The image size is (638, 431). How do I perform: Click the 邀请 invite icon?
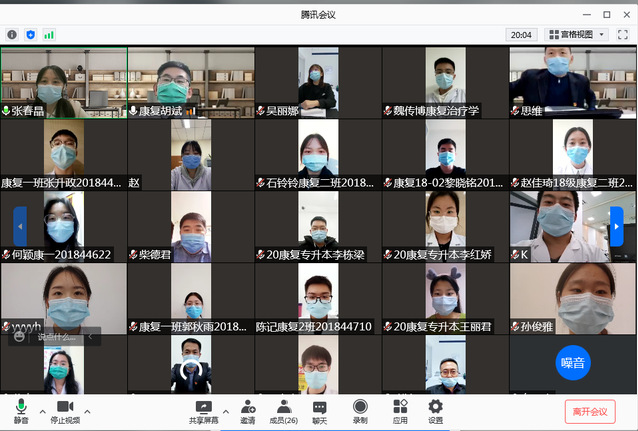pyautogui.click(x=247, y=410)
